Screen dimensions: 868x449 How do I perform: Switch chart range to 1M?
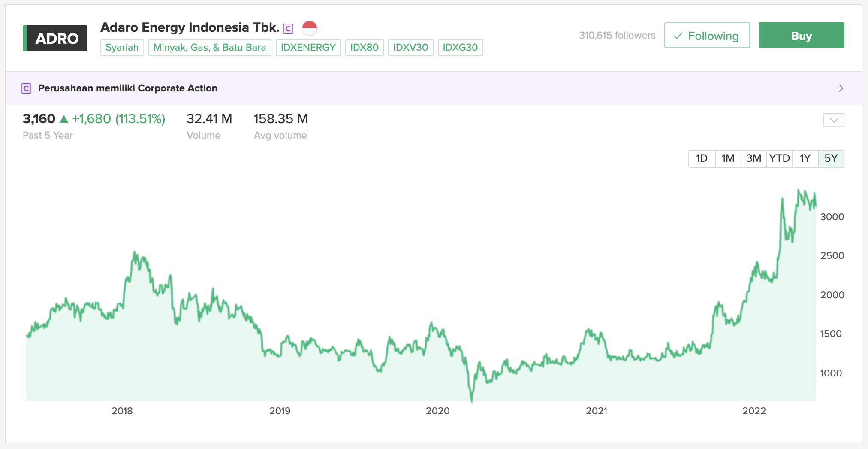click(728, 159)
